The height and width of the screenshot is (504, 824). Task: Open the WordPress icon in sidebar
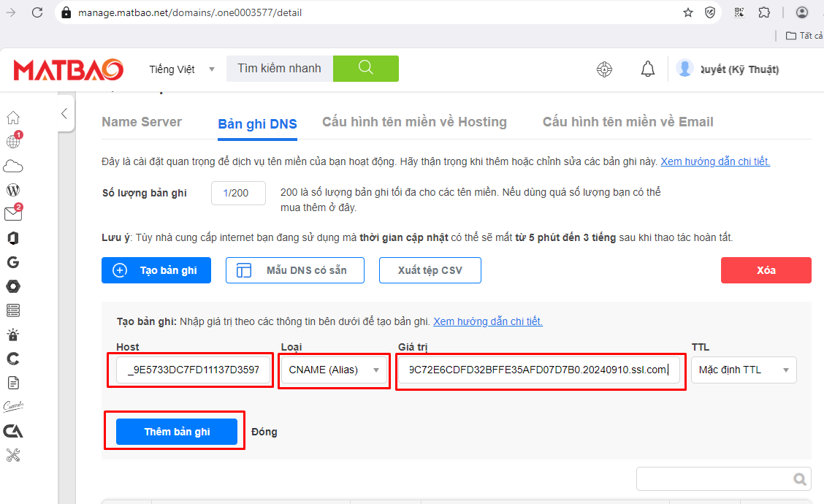13,190
